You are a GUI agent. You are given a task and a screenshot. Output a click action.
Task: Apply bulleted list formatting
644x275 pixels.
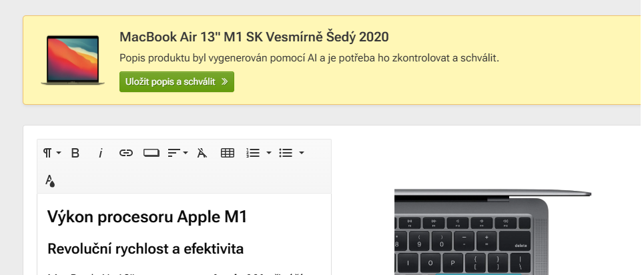[x=286, y=153]
